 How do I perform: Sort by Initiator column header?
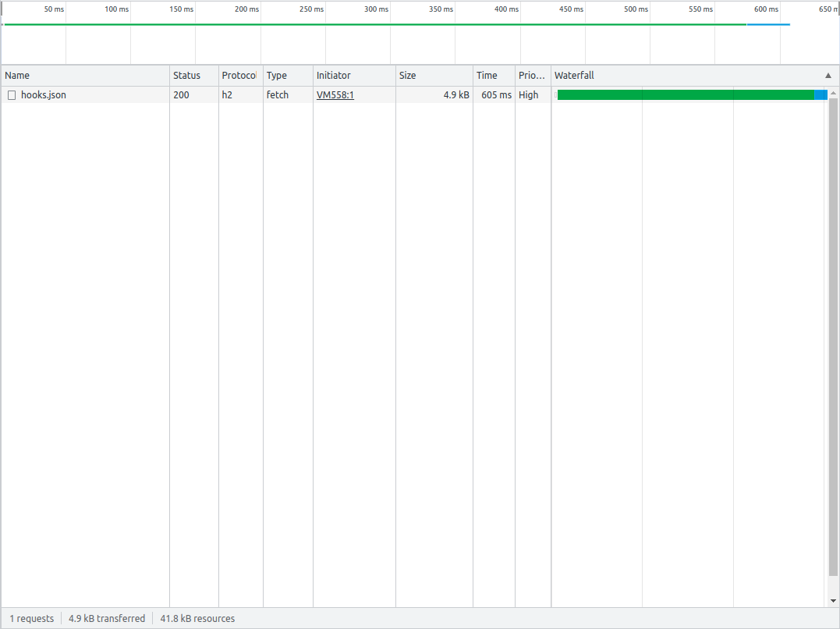354,76
